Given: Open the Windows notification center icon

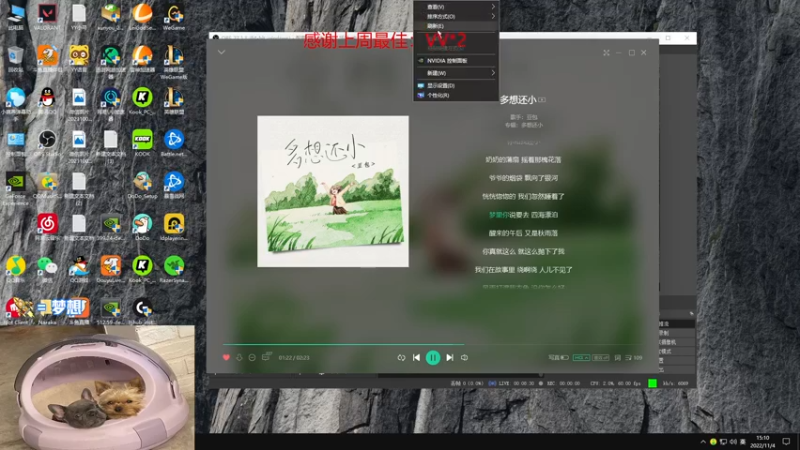Looking at the screenshot, I should [x=786, y=442].
